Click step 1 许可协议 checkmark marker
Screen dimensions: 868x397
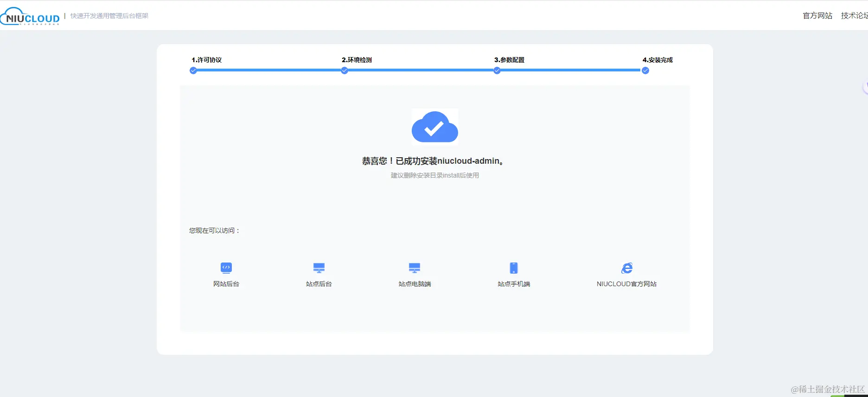[x=193, y=70]
